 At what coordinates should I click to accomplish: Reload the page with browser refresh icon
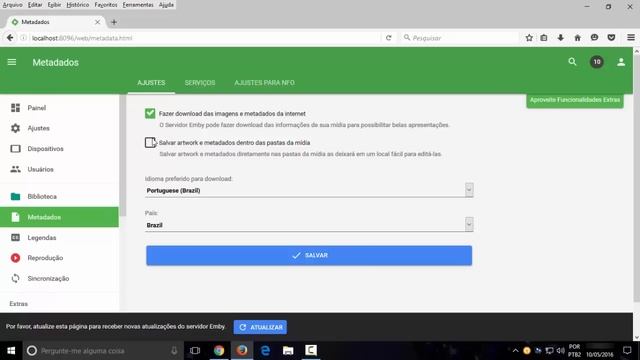point(389,38)
